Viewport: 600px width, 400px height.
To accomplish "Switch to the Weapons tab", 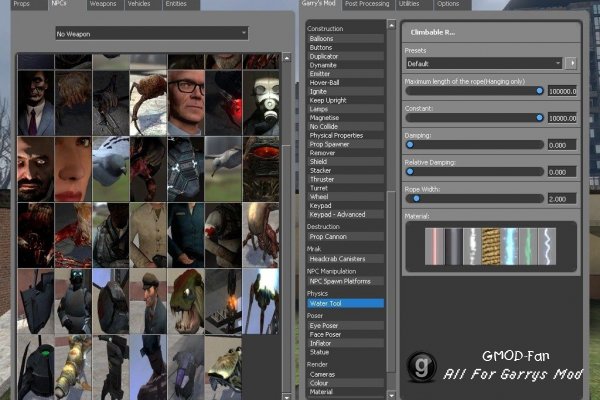I will coord(103,5).
